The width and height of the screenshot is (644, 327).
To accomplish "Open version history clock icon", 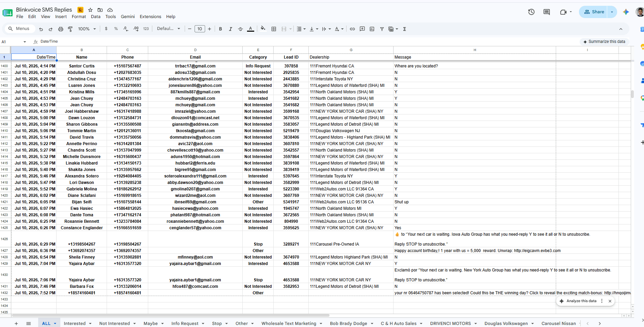I will click(x=531, y=12).
